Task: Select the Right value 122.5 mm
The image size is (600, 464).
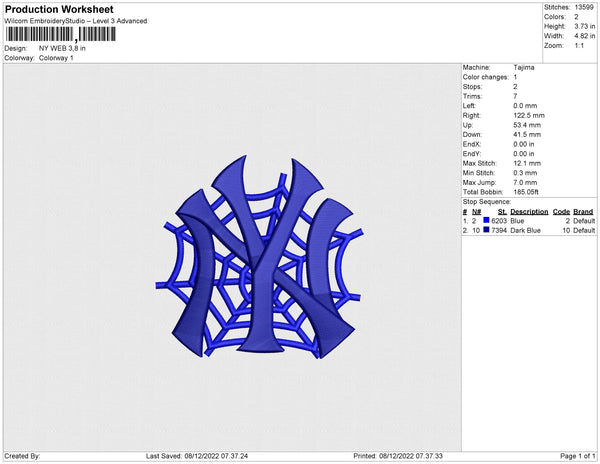Action: pyautogui.click(x=529, y=116)
